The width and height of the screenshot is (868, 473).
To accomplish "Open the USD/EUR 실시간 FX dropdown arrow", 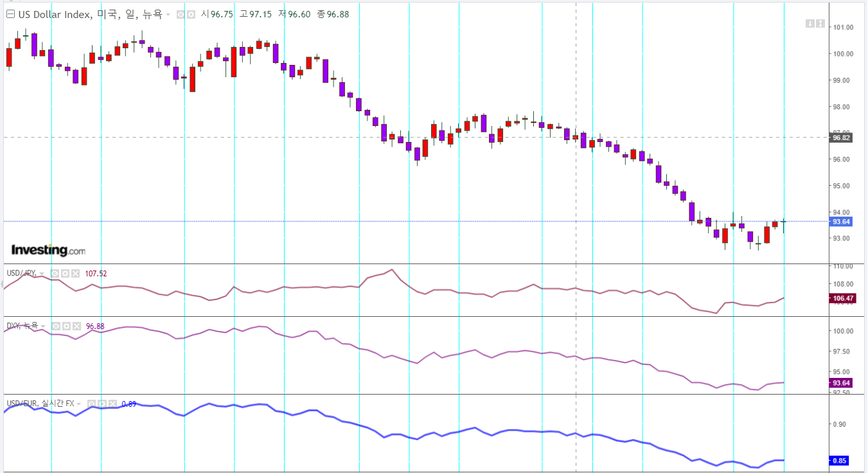I will [79, 404].
